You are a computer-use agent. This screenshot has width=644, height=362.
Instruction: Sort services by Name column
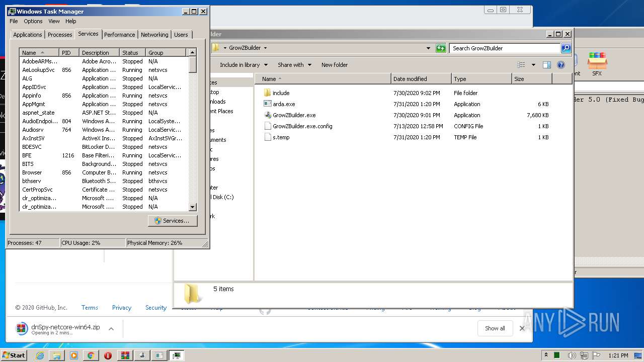pos(39,53)
